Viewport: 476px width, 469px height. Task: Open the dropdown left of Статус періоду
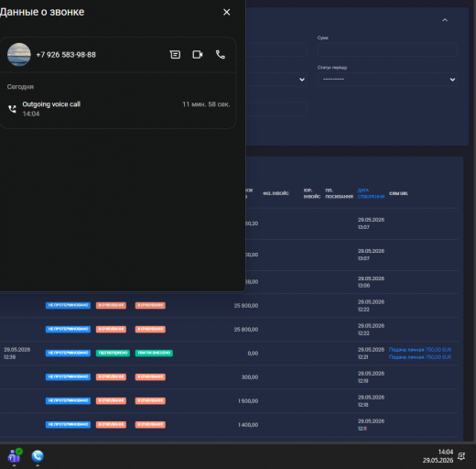(x=276, y=80)
